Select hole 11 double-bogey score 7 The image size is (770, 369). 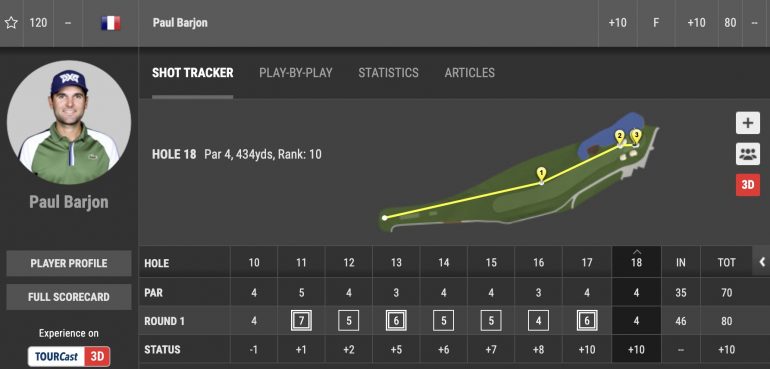(301, 321)
